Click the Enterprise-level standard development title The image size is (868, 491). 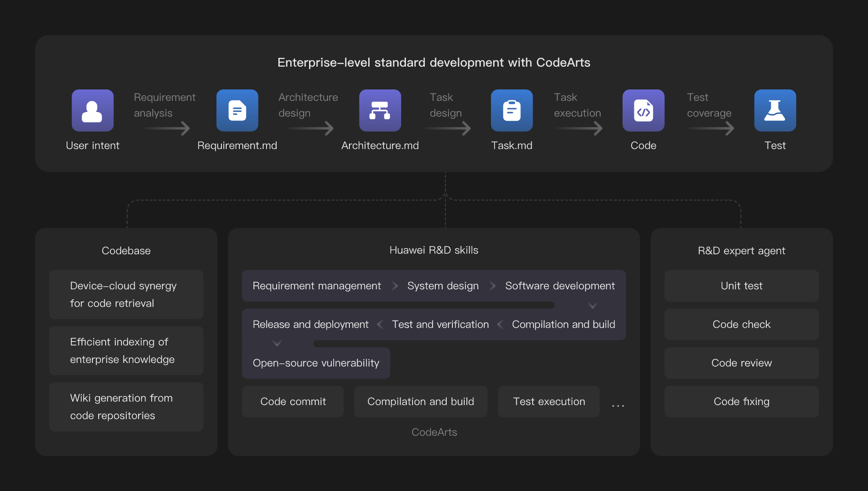pos(434,63)
